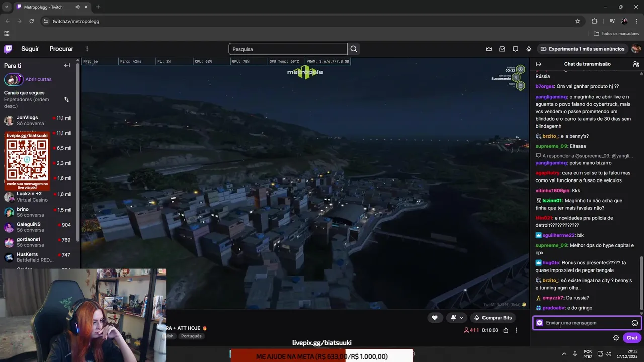
Task: Click the Português stream tag
Action: click(x=191, y=336)
